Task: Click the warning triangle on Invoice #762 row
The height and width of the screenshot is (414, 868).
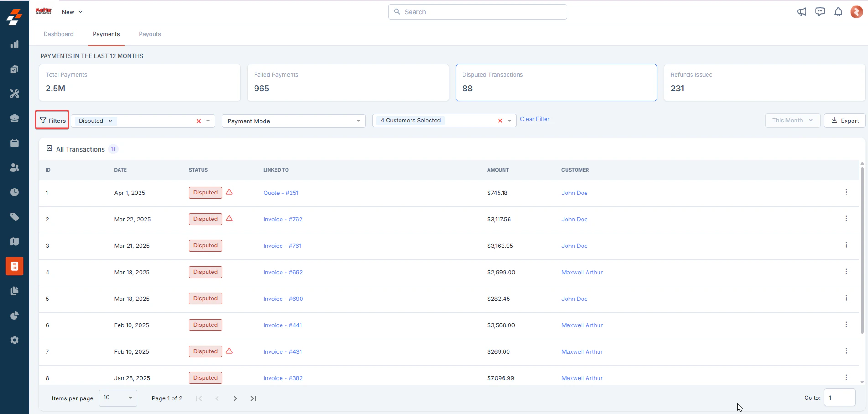Action: (229, 219)
